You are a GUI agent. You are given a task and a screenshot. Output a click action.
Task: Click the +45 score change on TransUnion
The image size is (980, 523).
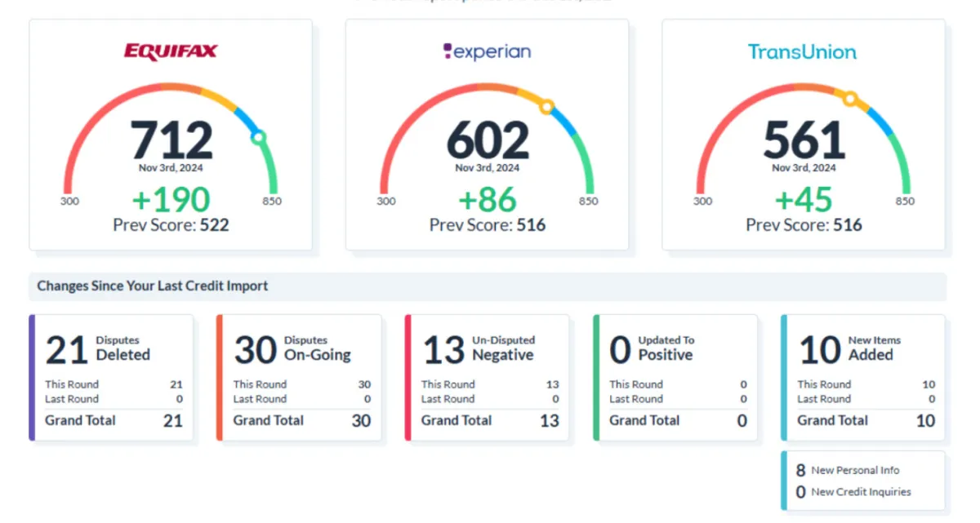(804, 200)
